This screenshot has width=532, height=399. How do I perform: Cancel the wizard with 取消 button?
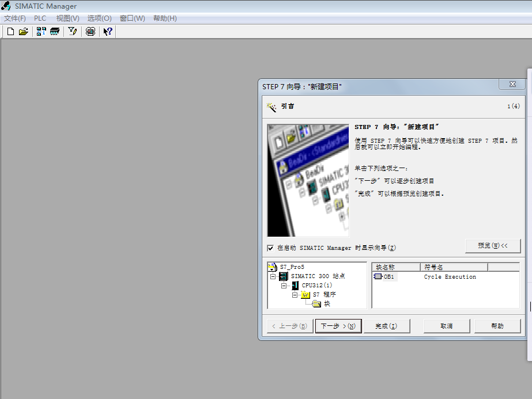pyautogui.click(x=447, y=326)
